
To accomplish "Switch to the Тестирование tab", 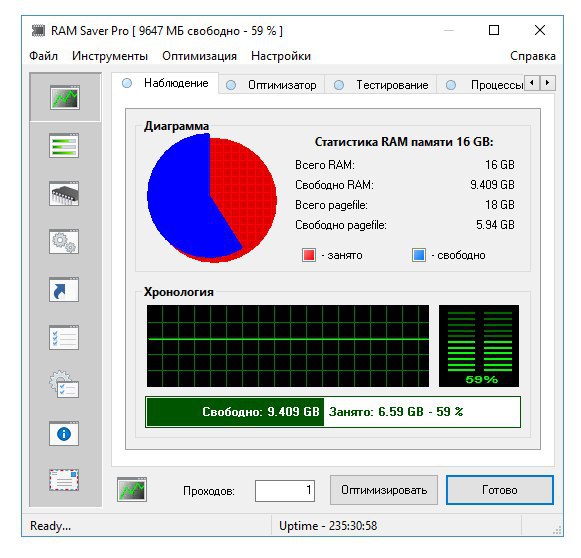I will (x=381, y=85).
